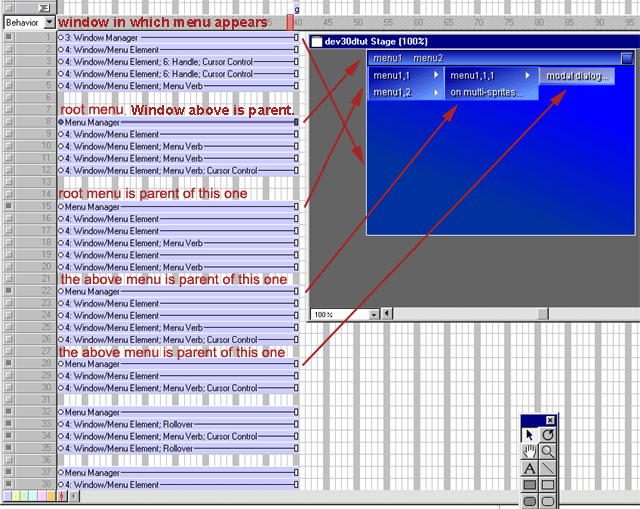
Task: Select the Arrow pointer tool
Action: [x=530, y=435]
